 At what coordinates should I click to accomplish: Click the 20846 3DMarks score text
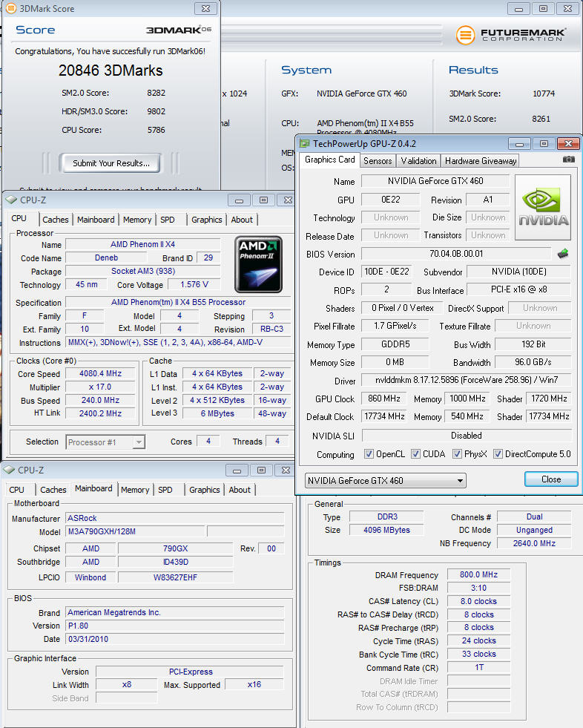pos(111,70)
